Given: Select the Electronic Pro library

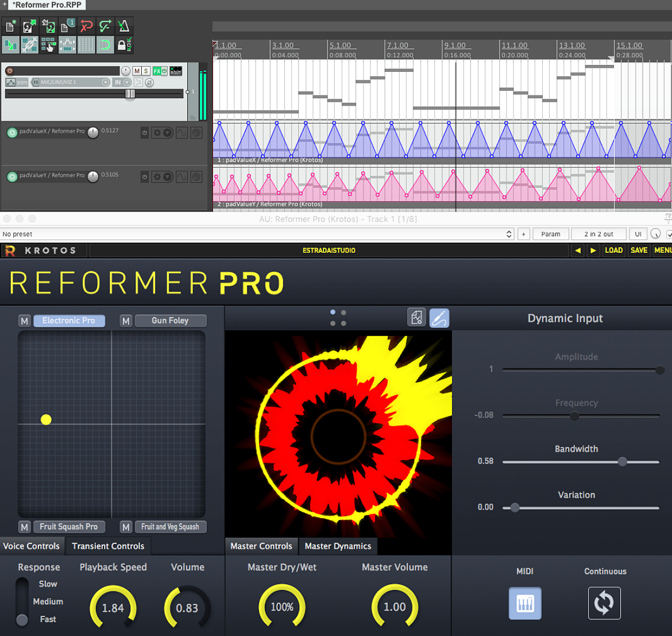Looking at the screenshot, I should (x=69, y=321).
